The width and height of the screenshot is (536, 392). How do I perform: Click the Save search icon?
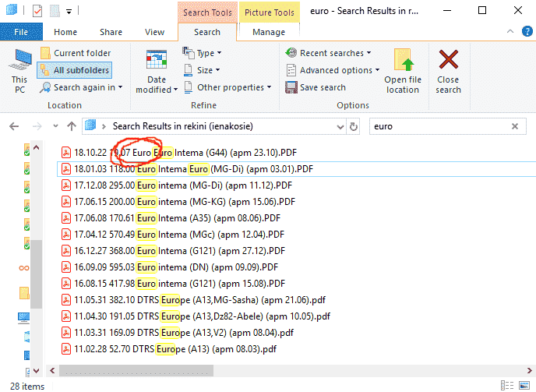tap(292, 87)
